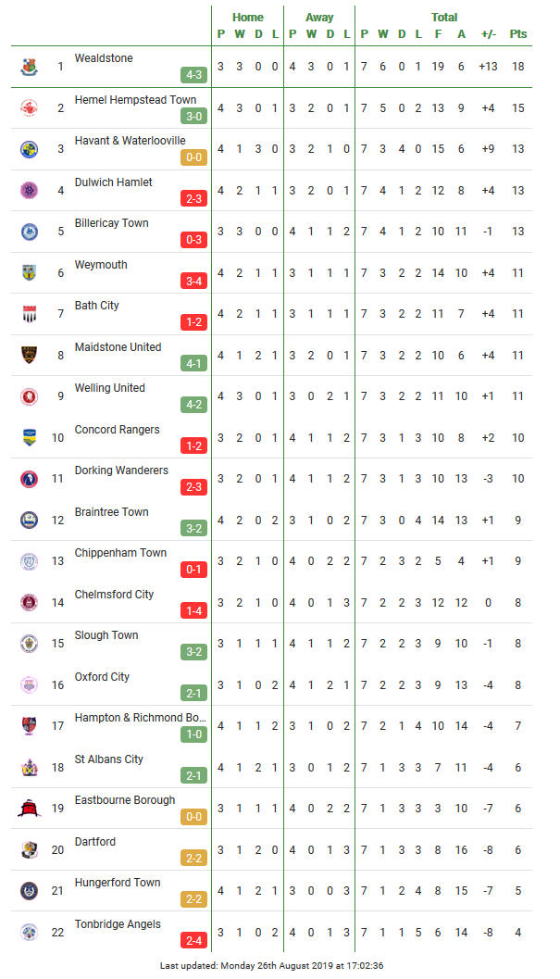Viewport: 560px width, 979px height.
Task: Open the Billericay Town team link
Action: (112, 223)
